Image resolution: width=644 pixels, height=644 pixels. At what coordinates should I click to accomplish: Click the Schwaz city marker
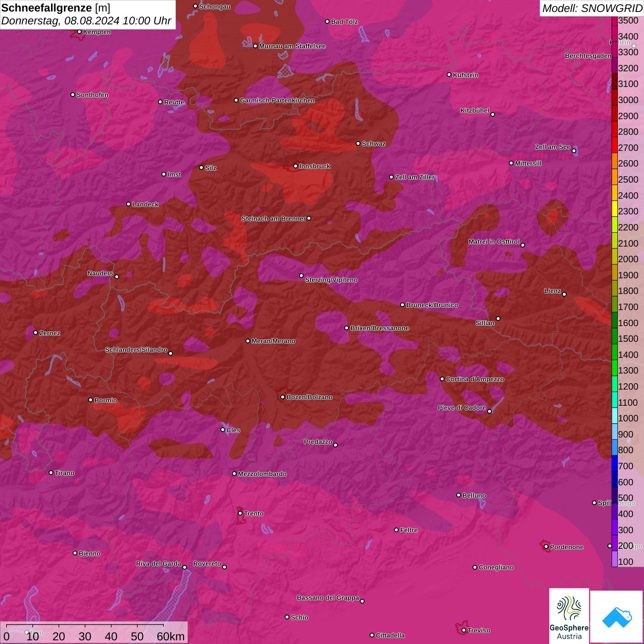358,144
